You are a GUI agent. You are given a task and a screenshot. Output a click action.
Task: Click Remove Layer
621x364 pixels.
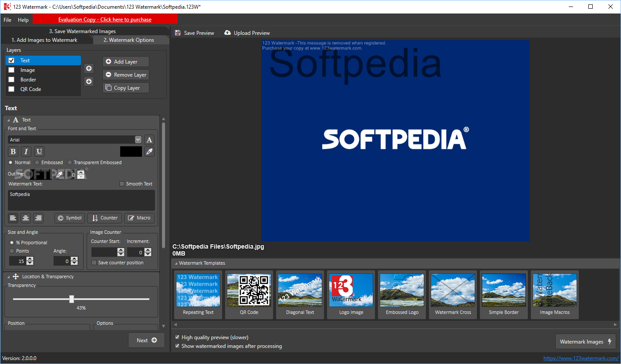126,75
